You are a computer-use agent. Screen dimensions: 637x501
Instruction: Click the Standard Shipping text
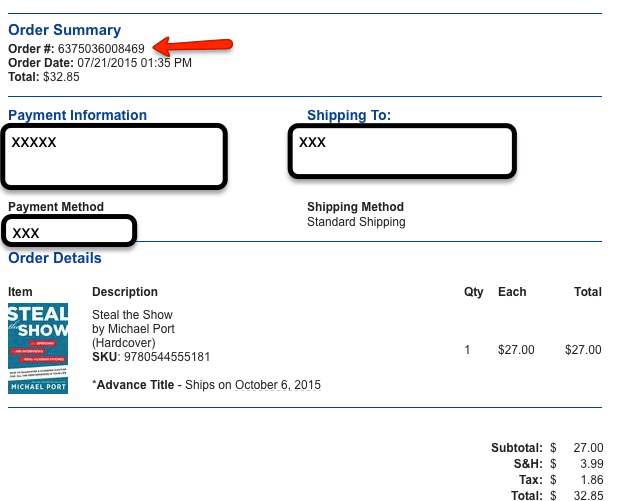(356, 222)
